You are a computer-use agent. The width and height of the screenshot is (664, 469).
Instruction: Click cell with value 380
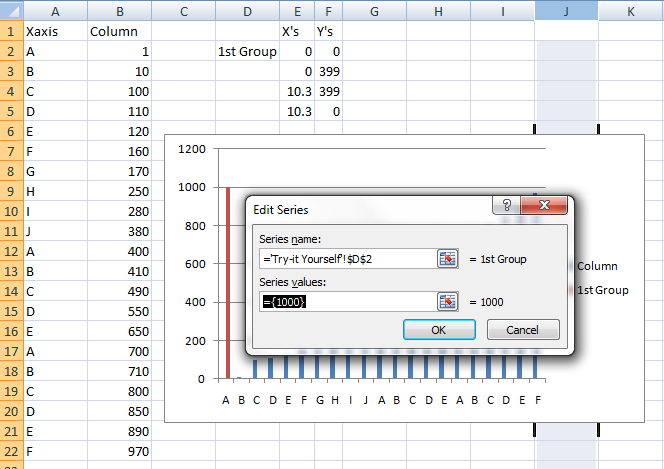(119, 232)
